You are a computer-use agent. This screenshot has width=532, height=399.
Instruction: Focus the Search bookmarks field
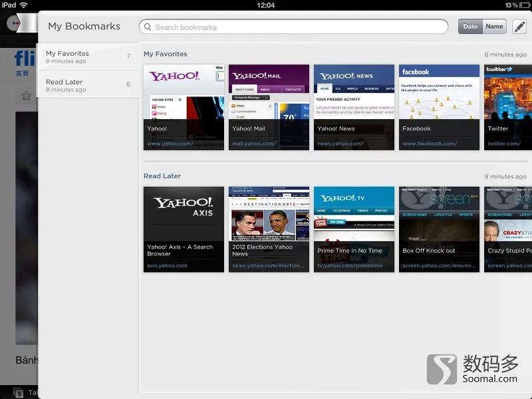pos(293,27)
